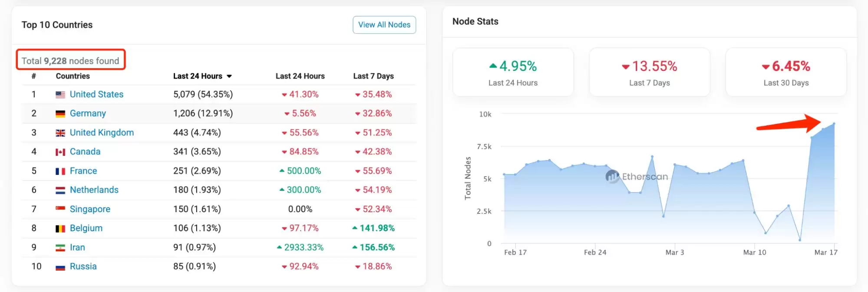
Task: Click the Germany flag icon
Action: pos(60,114)
